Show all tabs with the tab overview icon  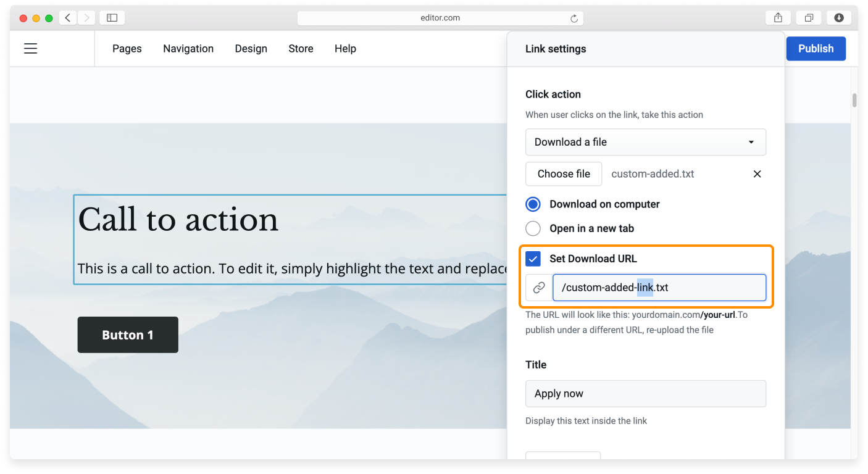click(x=809, y=18)
